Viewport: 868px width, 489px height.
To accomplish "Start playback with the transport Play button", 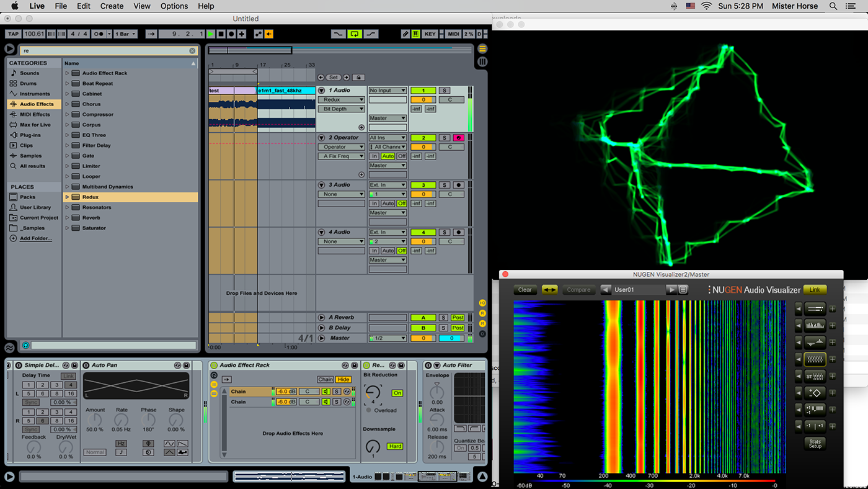I will (211, 34).
